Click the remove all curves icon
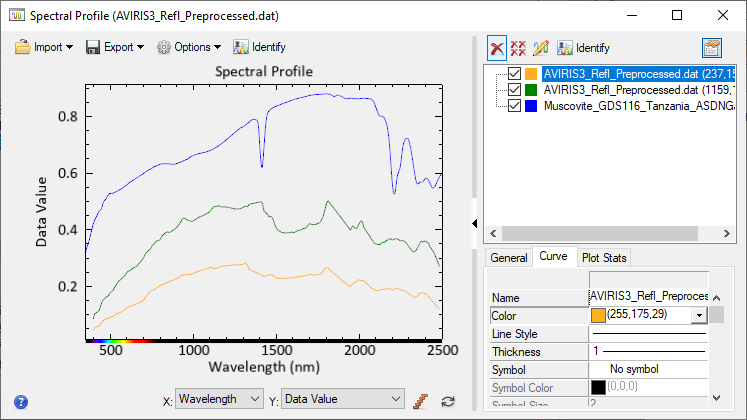 (520, 47)
